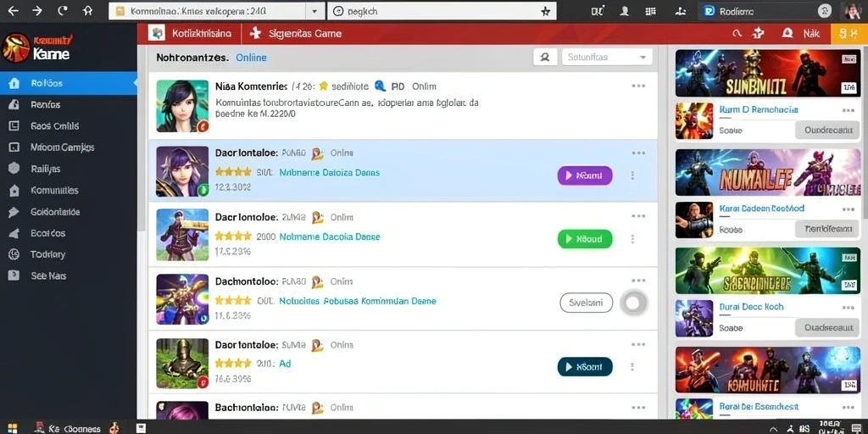The height and width of the screenshot is (434, 868).
Task: Click the user search icon beside Sotunitas dropdown
Action: pyautogui.click(x=545, y=57)
